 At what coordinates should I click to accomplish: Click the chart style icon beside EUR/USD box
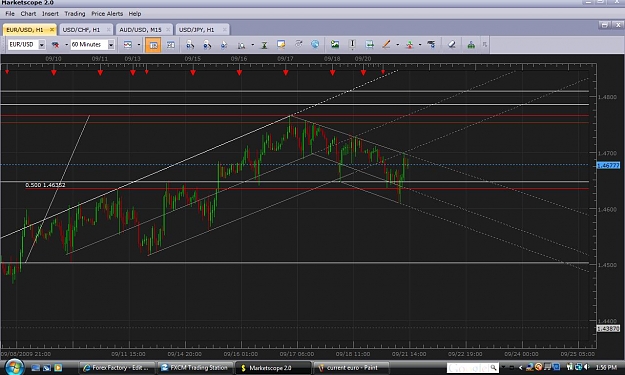[x=55, y=45]
